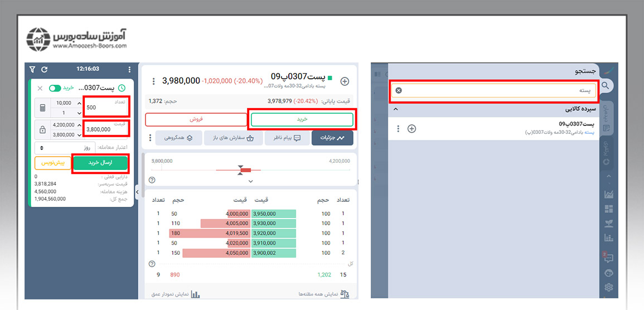
Task: Close the order form with X
Action: [x=40, y=88]
